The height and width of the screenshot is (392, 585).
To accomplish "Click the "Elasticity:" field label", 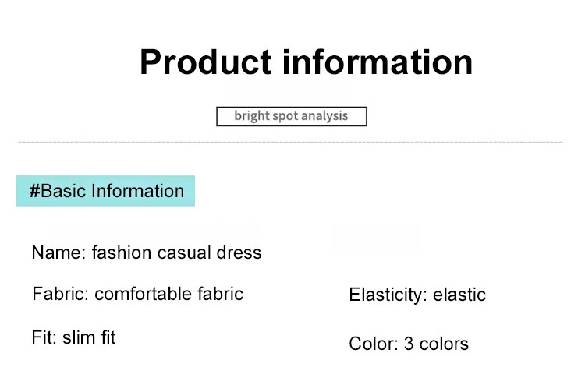I will (x=388, y=295).
